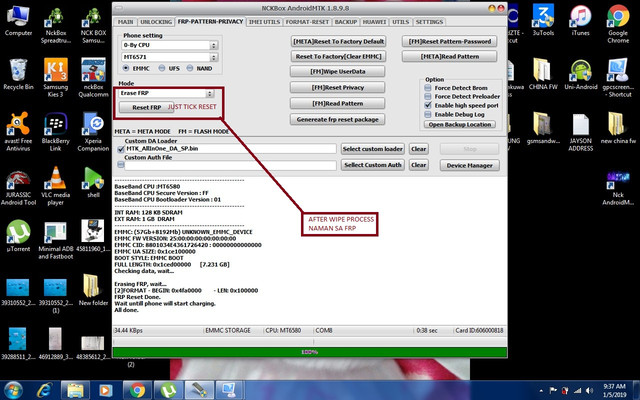The width and height of the screenshot is (640, 400).
Task: Launch Uni-Android desktop shortcut
Action: coord(580,74)
